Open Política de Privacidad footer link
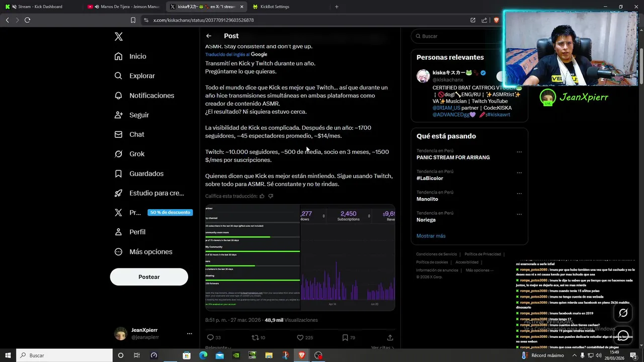Image resolution: width=644 pixels, height=362 pixels. tap(482, 254)
